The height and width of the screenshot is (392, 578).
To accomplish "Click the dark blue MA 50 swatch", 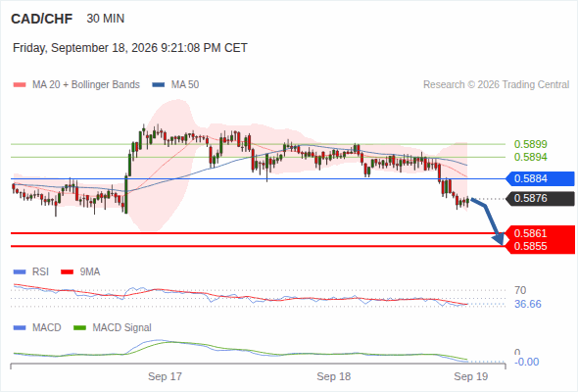I will point(159,85).
